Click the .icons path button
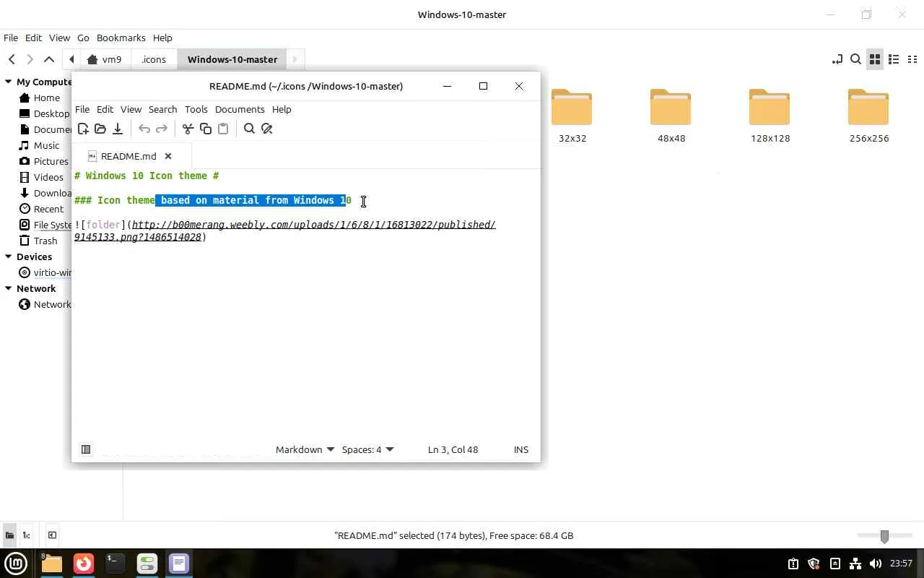 point(154,59)
